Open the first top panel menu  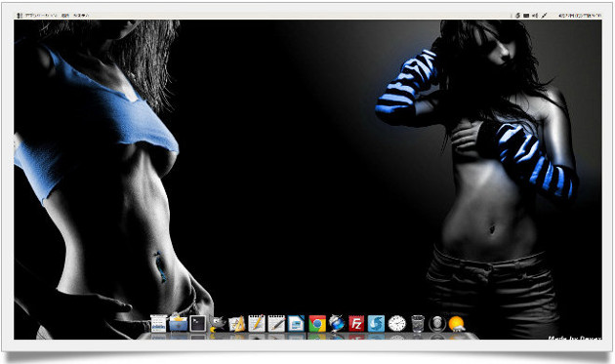click(41, 16)
